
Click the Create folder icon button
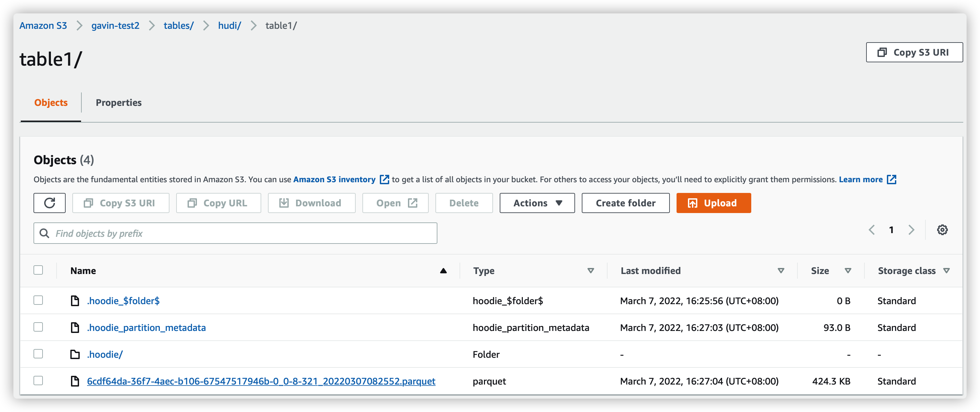pyautogui.click(x=624, y=203)
